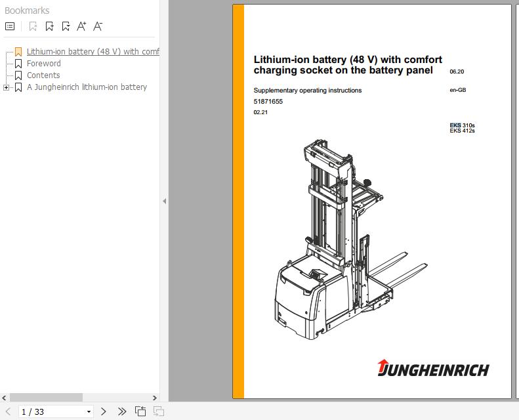Viewport: 519px width, 420px height.
Task: Jump to the last page
Action: tap(122, 411)
